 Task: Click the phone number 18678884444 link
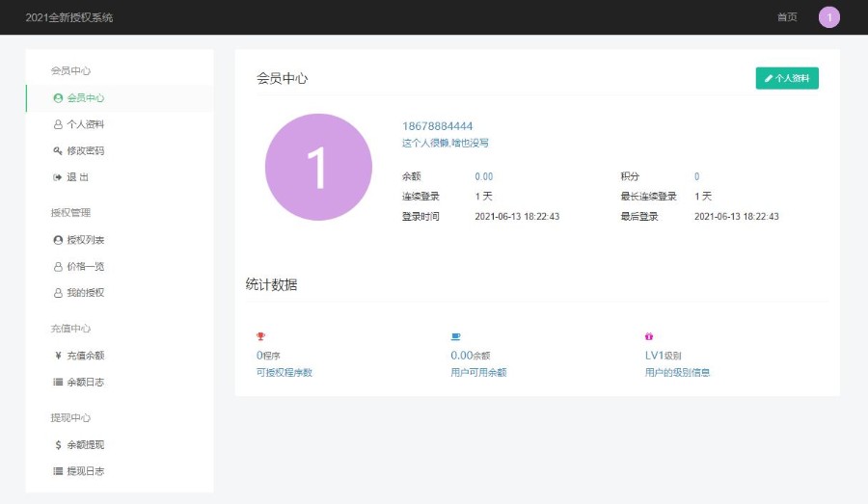pyautogui.click(x=437, y=126)
